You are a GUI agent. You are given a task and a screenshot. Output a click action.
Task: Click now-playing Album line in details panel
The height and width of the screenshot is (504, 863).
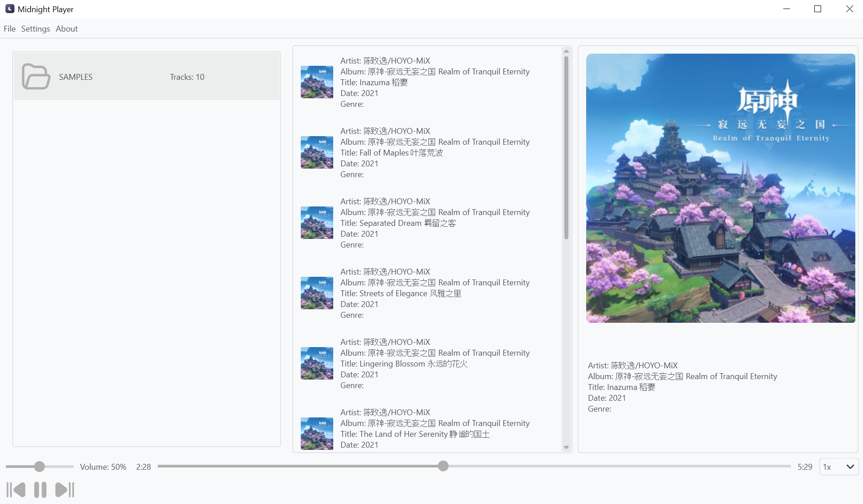click(683, 376)
